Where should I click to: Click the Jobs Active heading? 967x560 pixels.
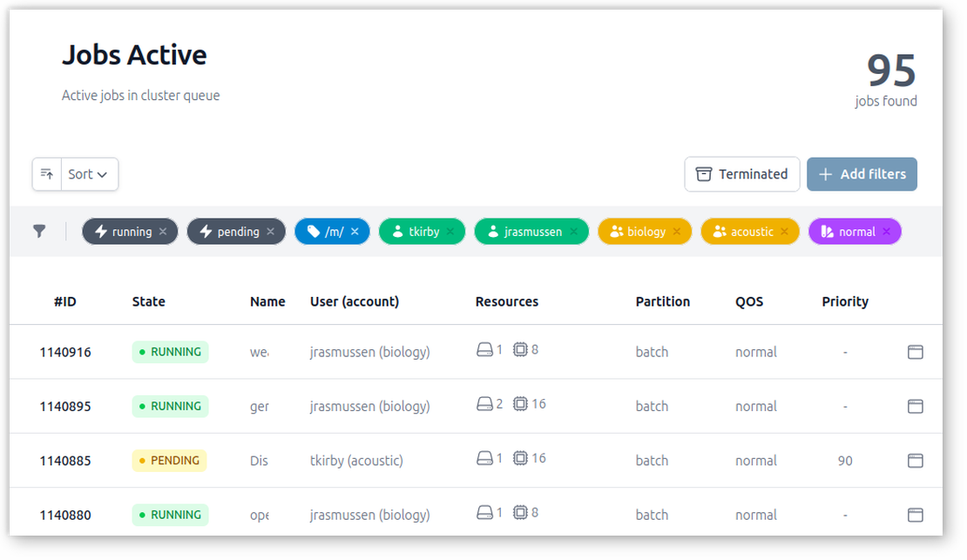tap(134, 55)
